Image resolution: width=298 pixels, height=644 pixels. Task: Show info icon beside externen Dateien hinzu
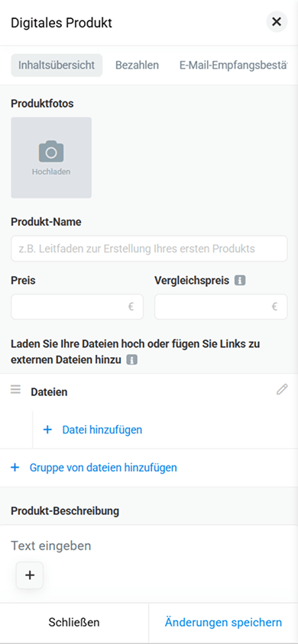point(132,360)
